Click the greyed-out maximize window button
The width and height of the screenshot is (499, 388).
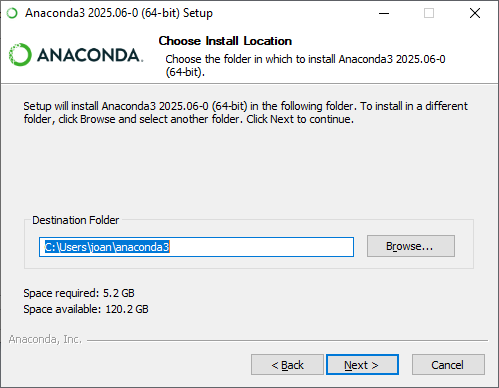(429, 13)
